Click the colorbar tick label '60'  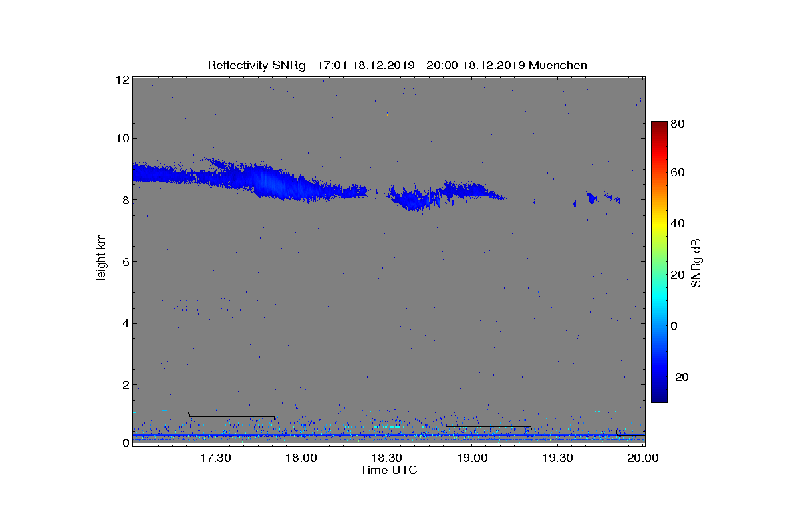click(x=678, y=172)
